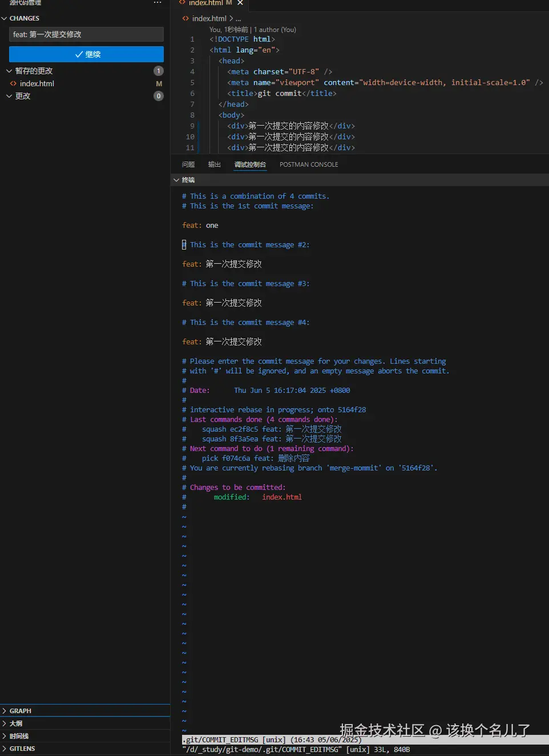Collapse the 暂存的更改 staged changes group

pos(9,71)
